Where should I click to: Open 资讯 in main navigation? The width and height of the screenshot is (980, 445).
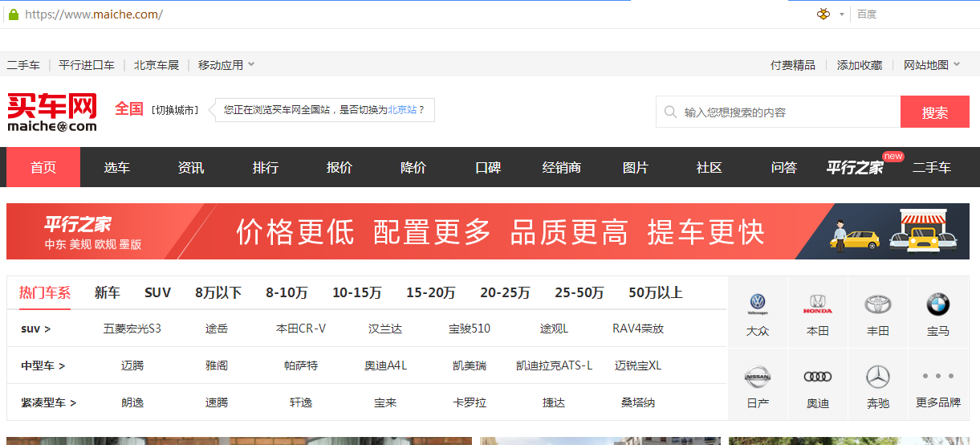tap(191, 167)
